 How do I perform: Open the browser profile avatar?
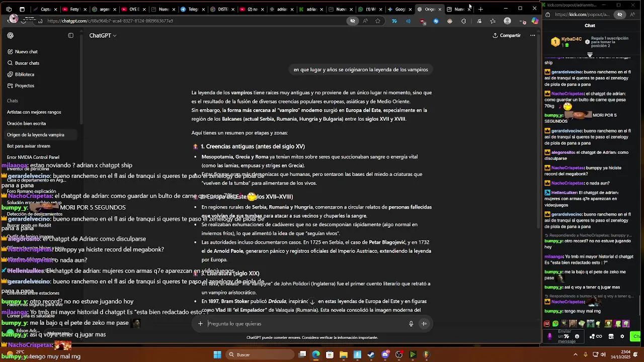click(508, 21)
